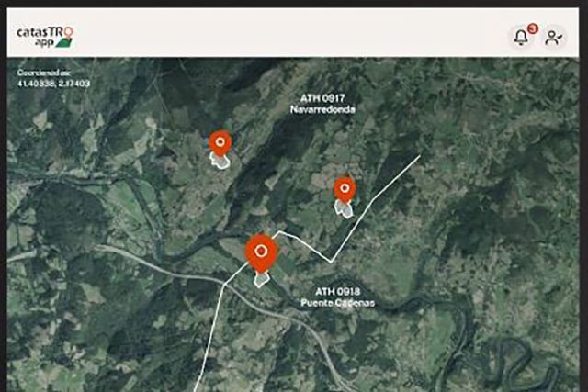Click the red notification count badge

click(532, 28)
